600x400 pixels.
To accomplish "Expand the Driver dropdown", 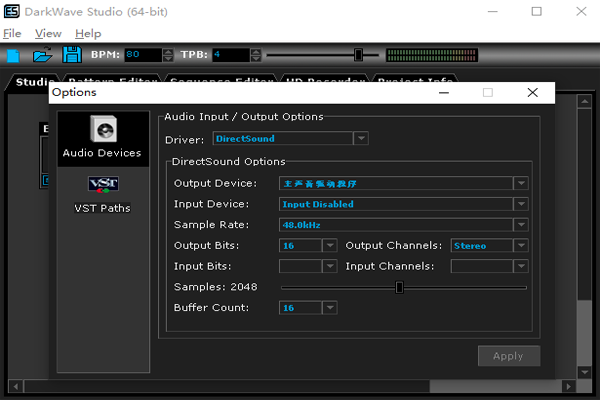I will [361, 139].
